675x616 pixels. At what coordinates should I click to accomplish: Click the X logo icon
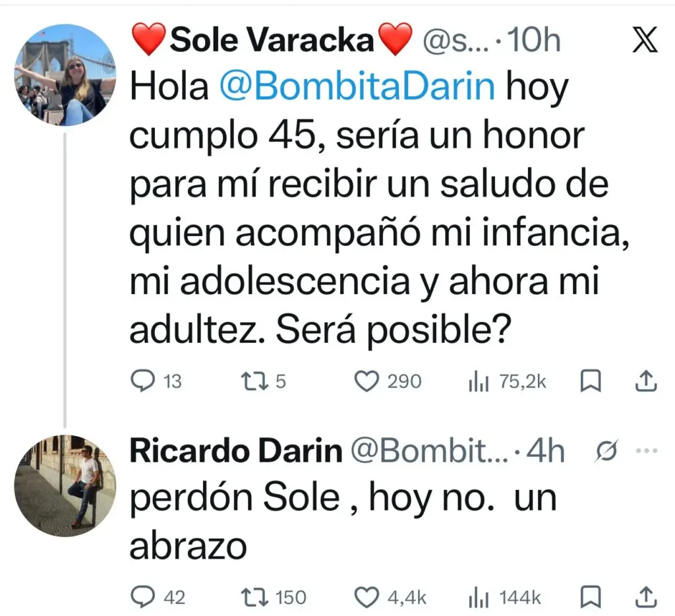[644, 41]
